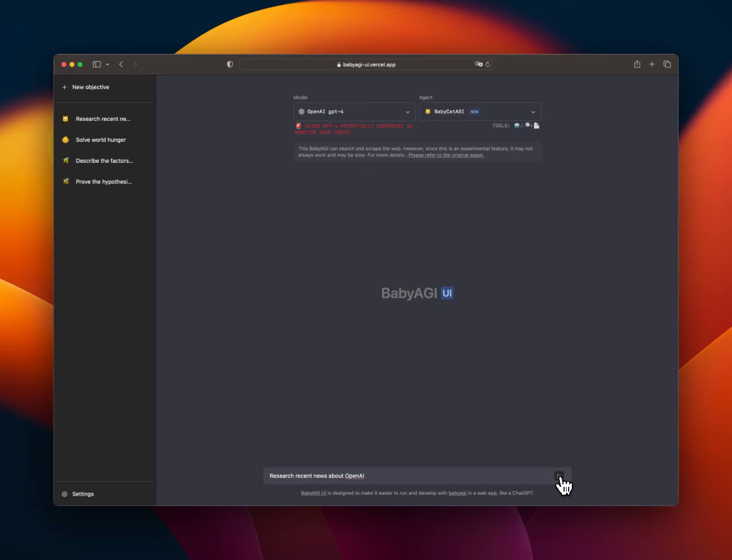The width and height of the screenshot is (732, 560).
Task: Click the honeybee icon next to Prove the hypothesis
Action: click(x=66, y=181)
